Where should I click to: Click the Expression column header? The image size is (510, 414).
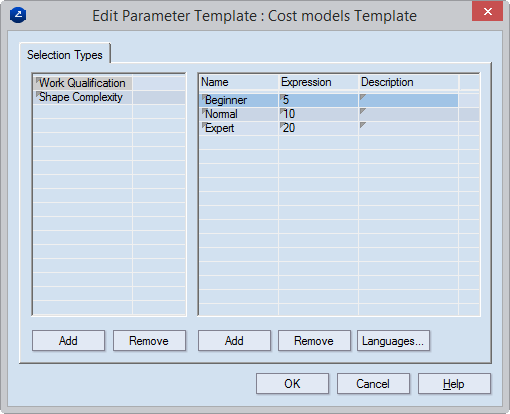(318, 82)
